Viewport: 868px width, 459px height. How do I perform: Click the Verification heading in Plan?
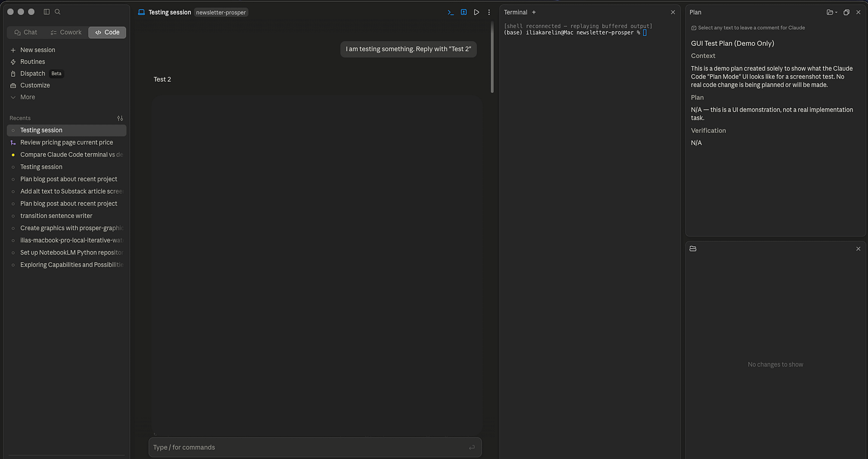(708, 131)
